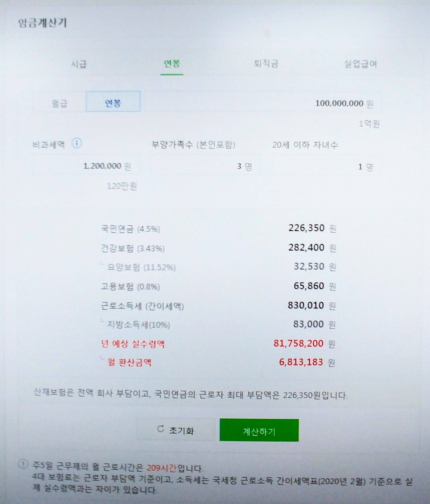This screenshot has width=430, height=504.
Task: Click the refresh icon on 초기화
Action: coord(161,429)
